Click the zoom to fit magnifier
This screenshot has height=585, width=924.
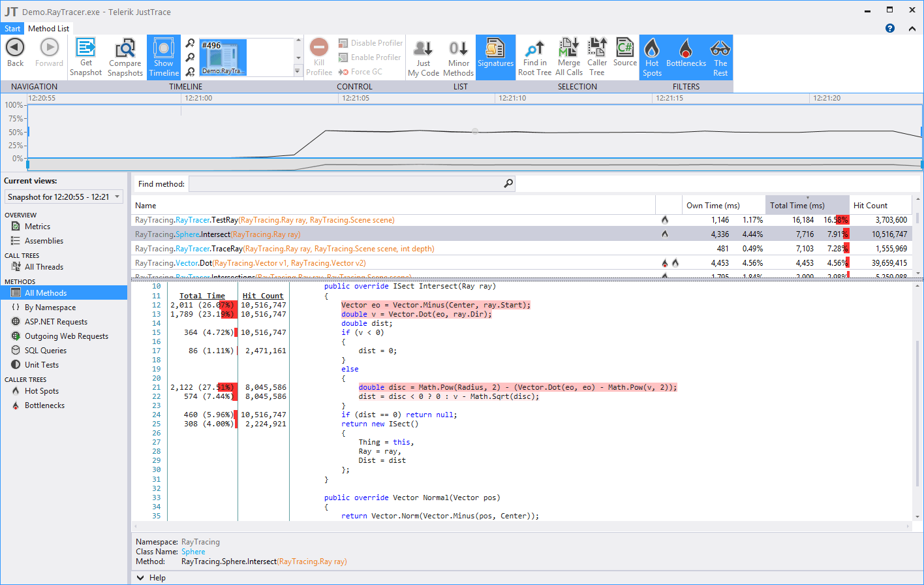coord(191,72)
